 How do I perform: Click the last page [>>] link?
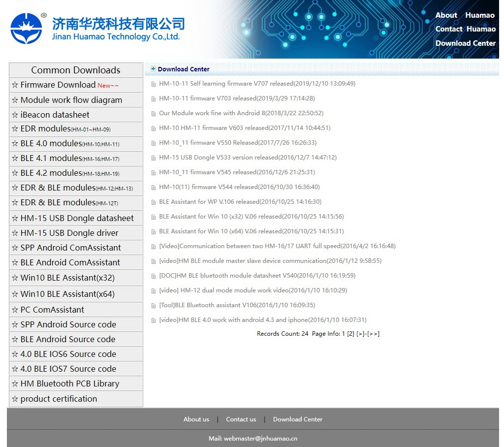point(374,334)
